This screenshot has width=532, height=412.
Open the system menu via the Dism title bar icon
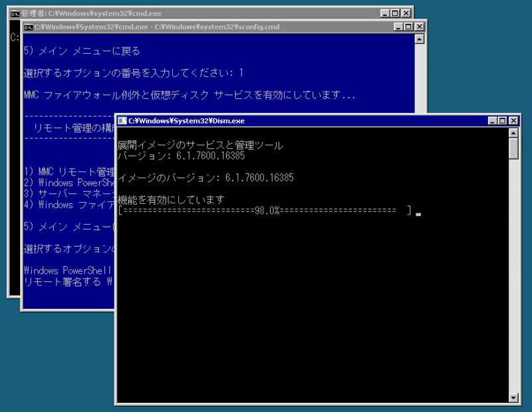(x=122, y=121)
